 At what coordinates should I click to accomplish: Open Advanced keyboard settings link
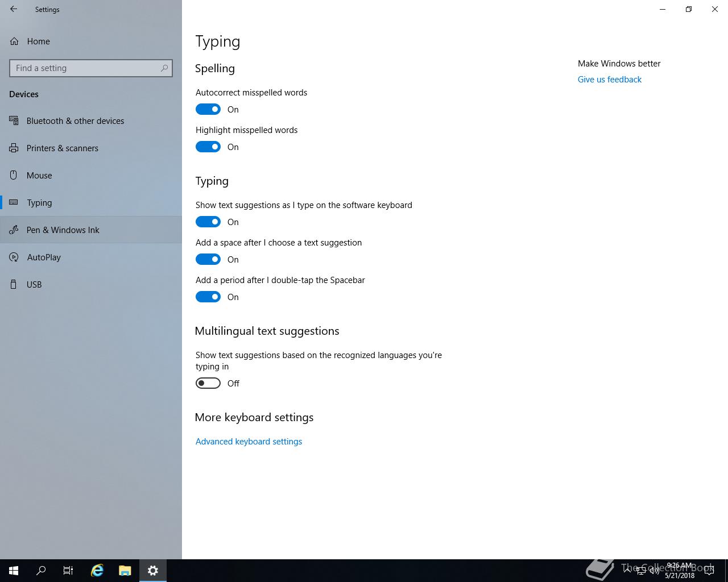(x=249, y=442)
